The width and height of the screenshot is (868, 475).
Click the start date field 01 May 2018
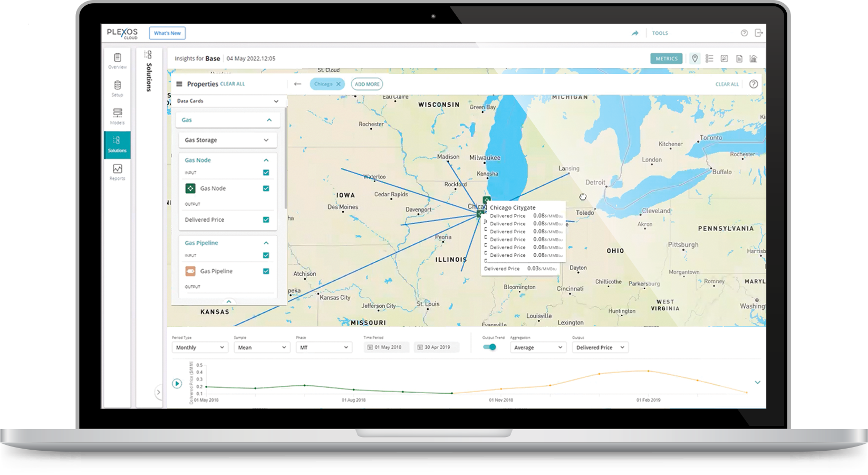387,347
